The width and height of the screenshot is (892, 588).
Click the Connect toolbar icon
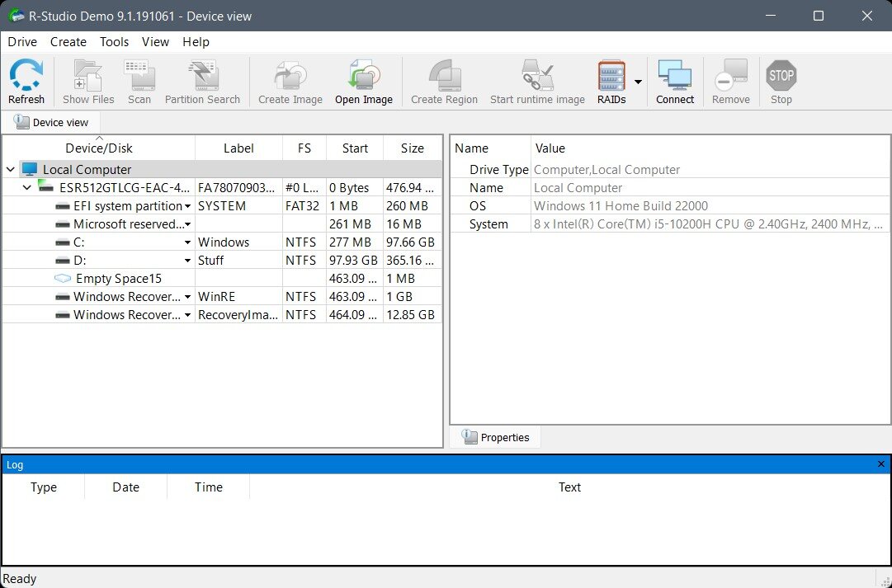tap(675, 76)
